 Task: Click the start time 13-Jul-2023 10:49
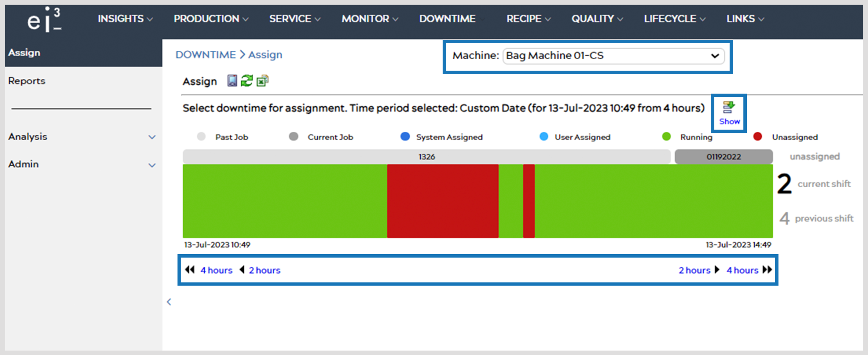(x=217, y=245)
